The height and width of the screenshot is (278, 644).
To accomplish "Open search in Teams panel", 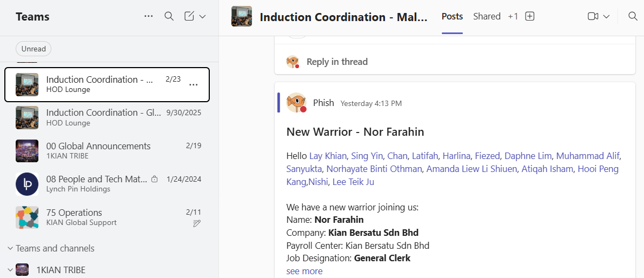I will coord(169,16).
